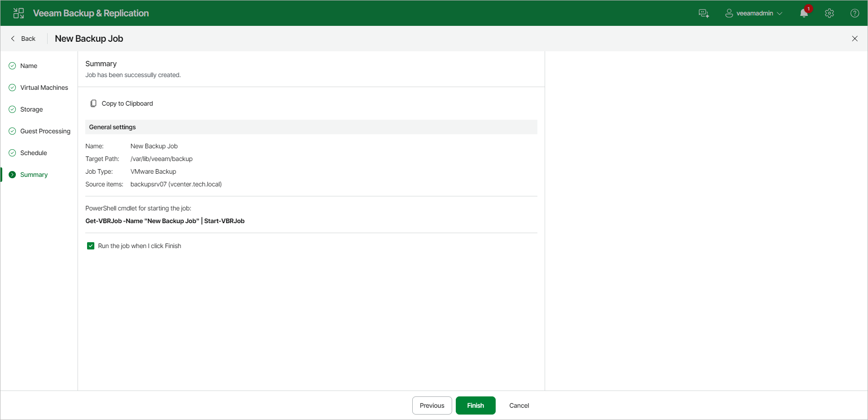Go to the Storage step
The image size is (868, 420).
[x=31, y=109]
